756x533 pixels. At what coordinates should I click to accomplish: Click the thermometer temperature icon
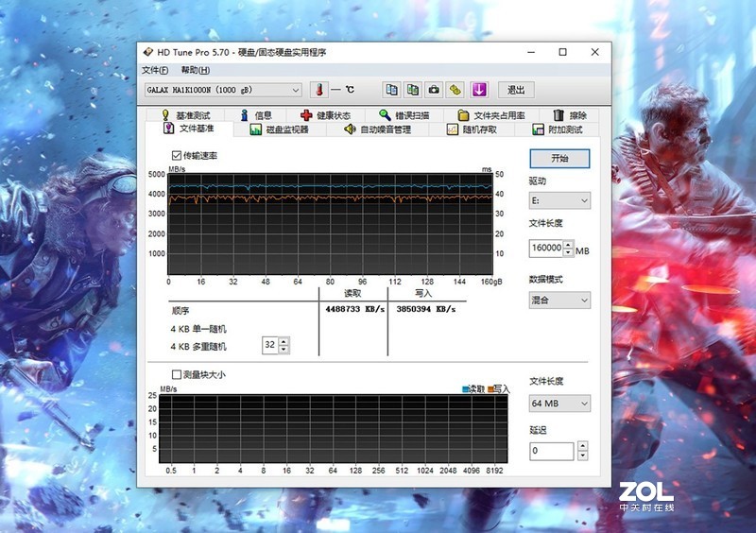319,90
